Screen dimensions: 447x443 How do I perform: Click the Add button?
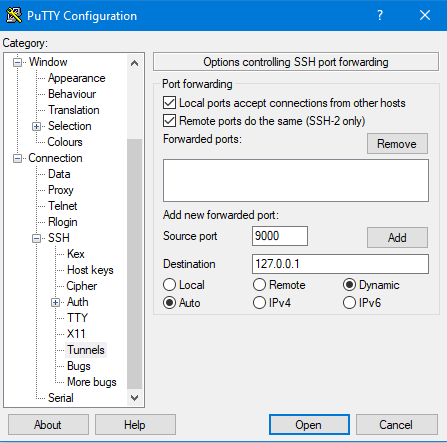point(397,238)
